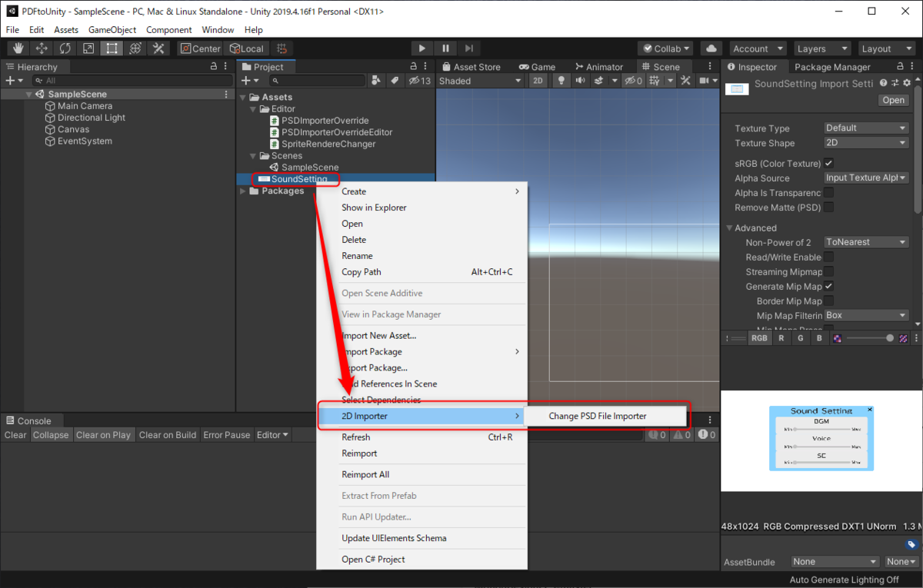The width and height of the screenshot is (923, 588).
Task: Select the Rotate tool
Action: [x=65, y=48]
